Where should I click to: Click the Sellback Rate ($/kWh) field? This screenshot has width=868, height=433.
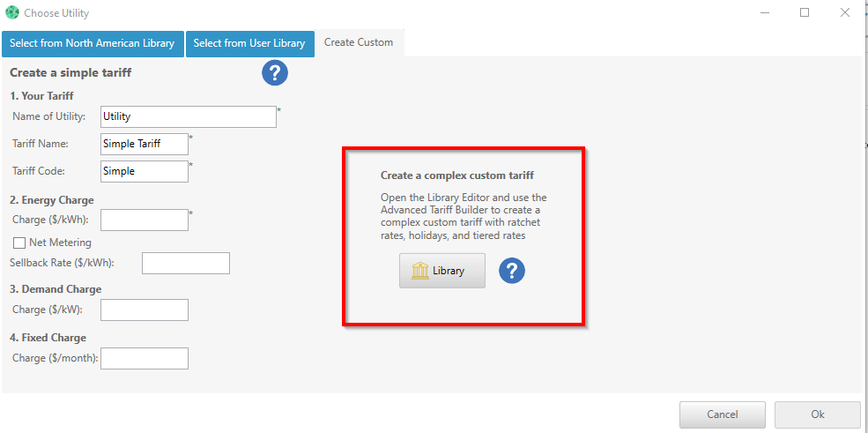[x=186, y=263]
